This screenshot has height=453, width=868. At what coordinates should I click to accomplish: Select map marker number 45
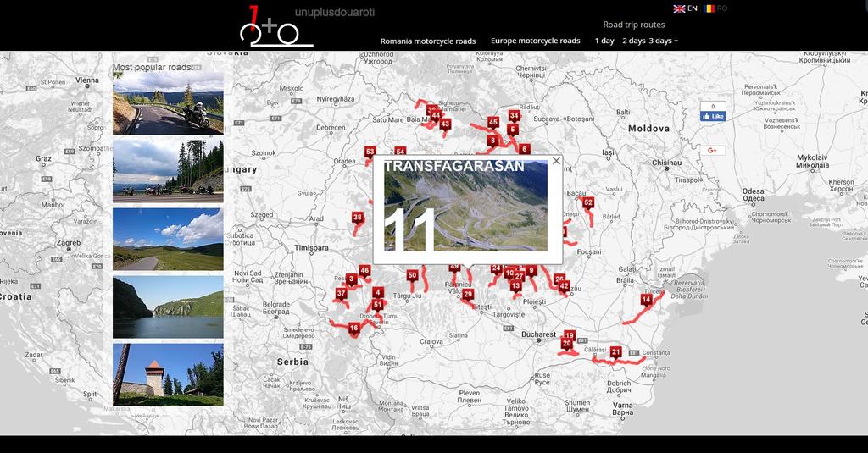tap(493, 123)
